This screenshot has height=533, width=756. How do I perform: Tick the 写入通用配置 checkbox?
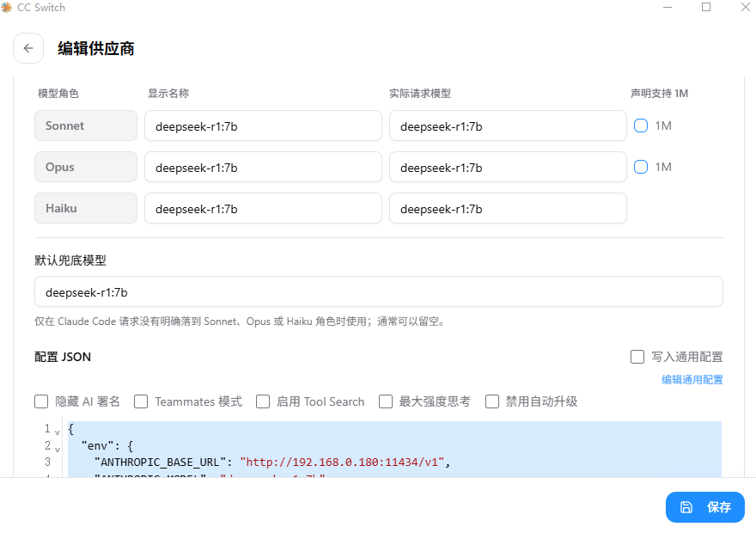(x=637, y=357)
